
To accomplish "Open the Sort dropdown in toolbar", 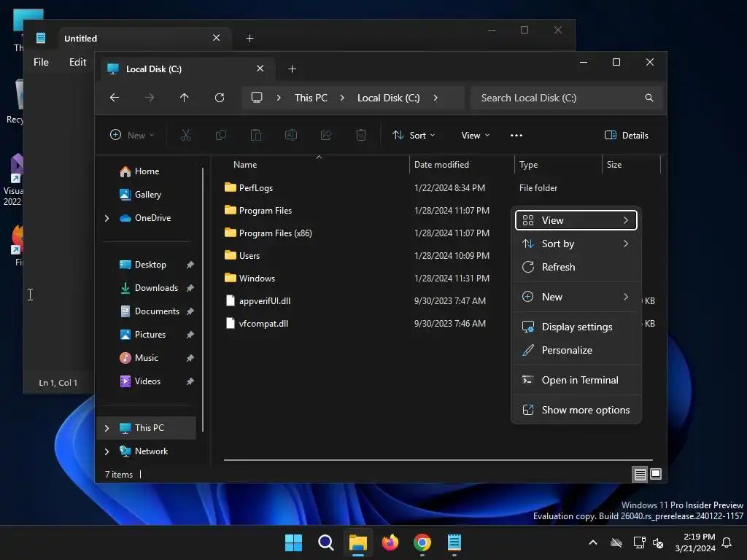I will click(x=414, y=135).
